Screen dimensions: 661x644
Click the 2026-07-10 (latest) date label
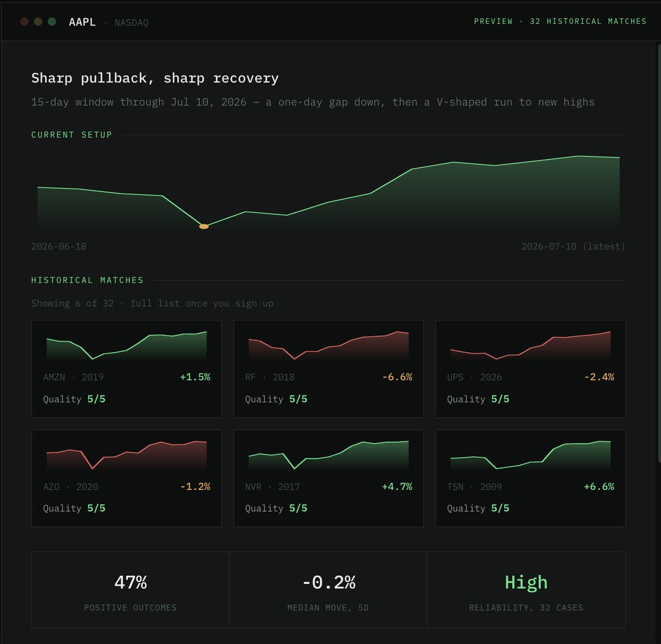pos(573,247)
